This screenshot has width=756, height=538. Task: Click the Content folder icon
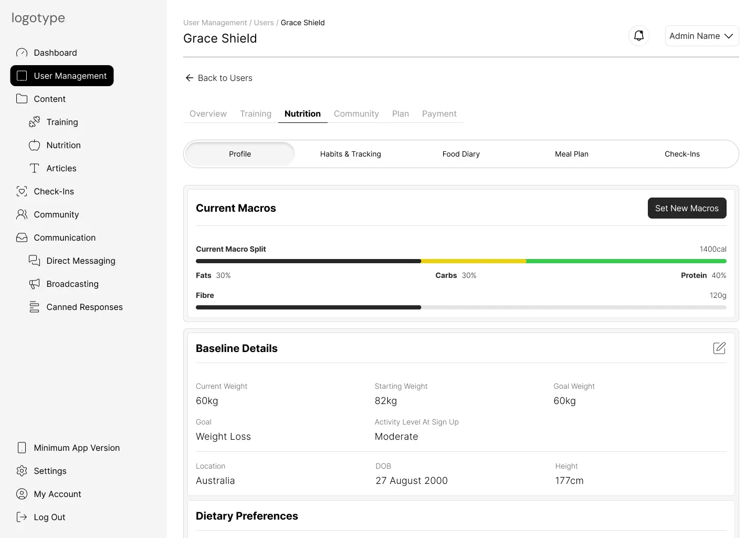[x=22, y=99]
